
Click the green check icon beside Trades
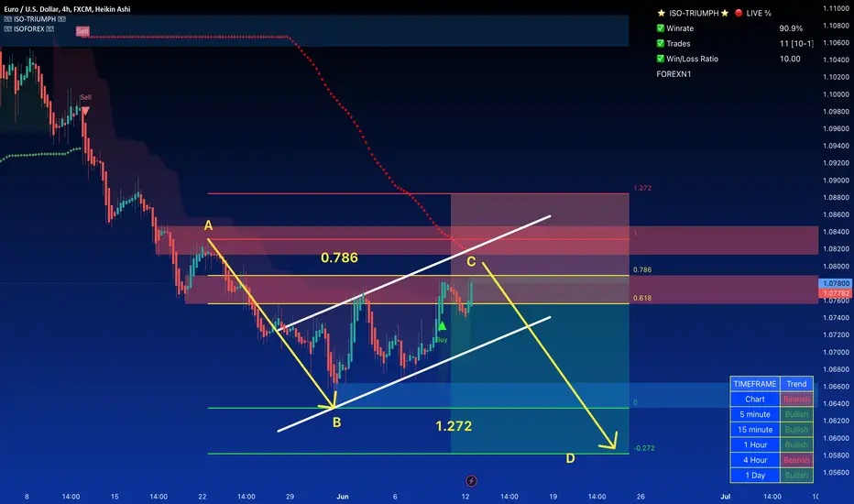pos(660,43)
